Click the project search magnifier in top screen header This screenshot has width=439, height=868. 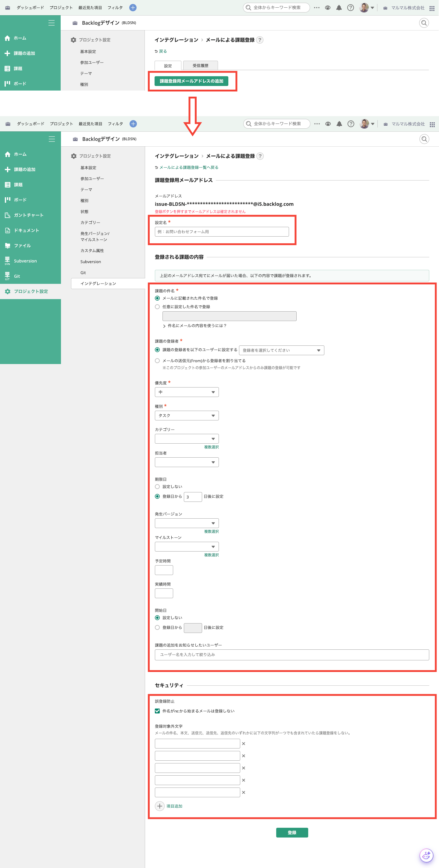click(424, 23)
